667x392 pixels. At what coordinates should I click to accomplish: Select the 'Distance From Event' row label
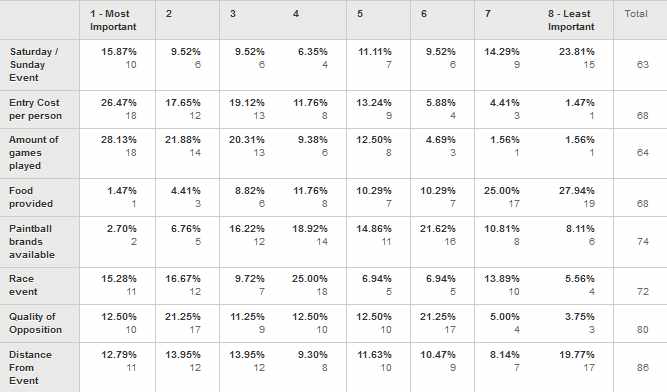30,367
